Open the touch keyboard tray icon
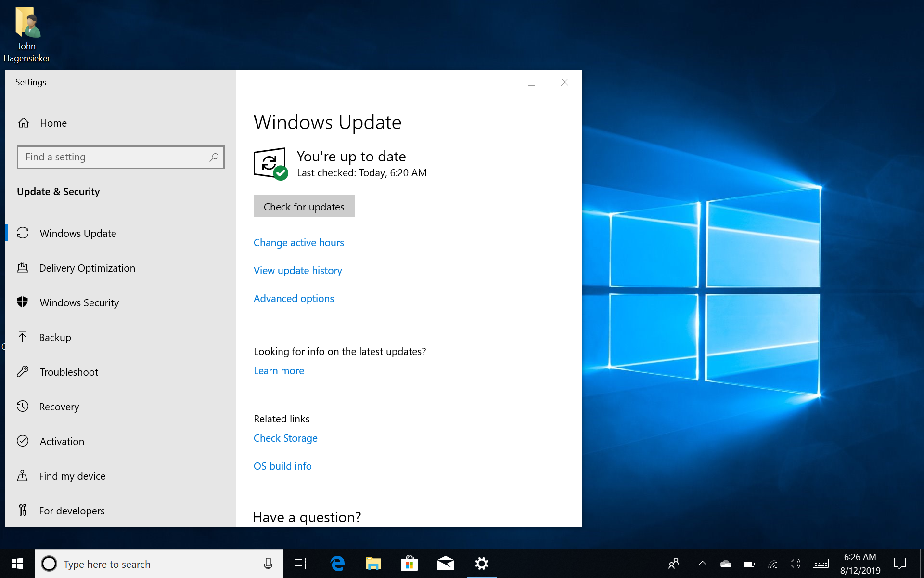 [821, 564]
